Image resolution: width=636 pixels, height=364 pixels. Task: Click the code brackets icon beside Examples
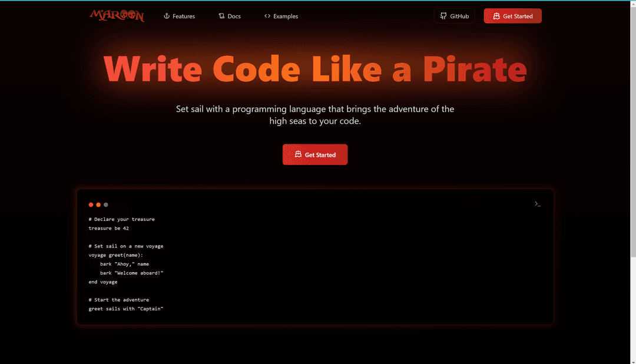267,16
